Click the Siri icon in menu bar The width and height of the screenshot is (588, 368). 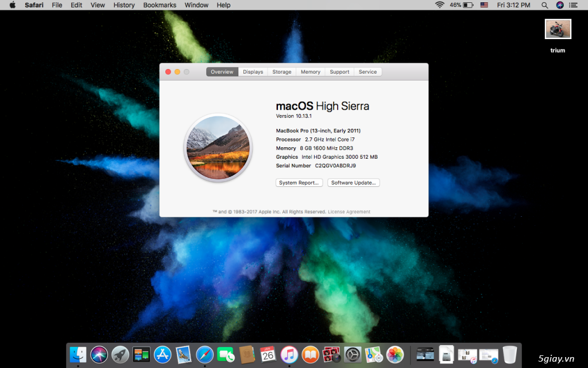pos(560,5)
